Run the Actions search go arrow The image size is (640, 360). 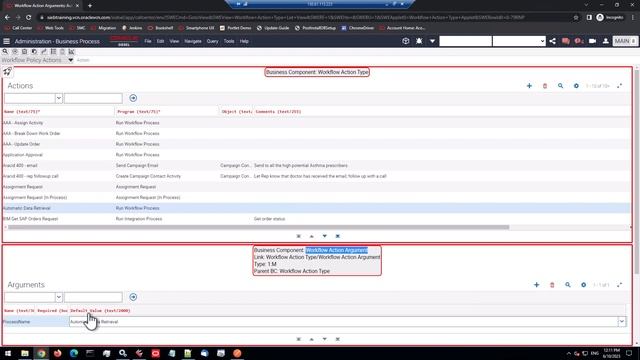coord(133,98)
